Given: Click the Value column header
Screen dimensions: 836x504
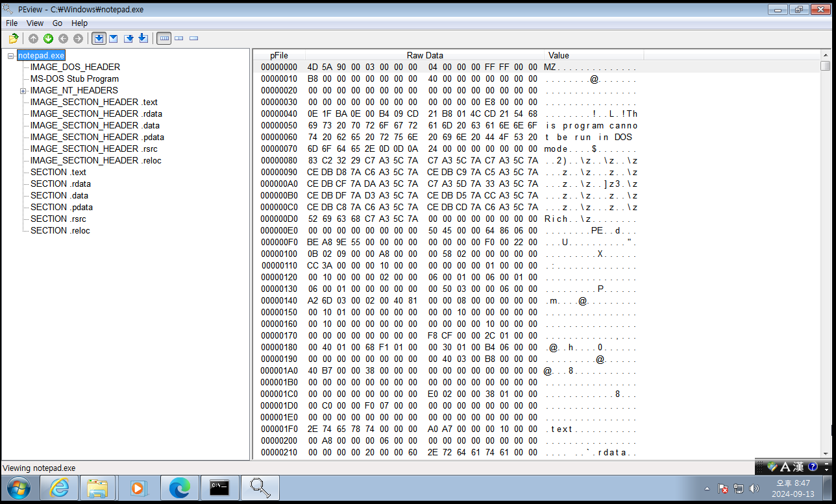Looking at the screenshot, I should [x=594, y=55].
